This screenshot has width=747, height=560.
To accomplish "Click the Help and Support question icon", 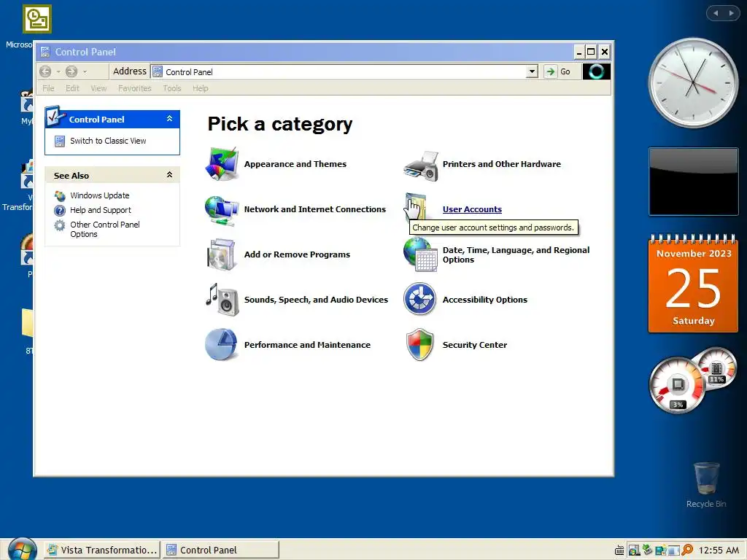I will coord(60,210).
